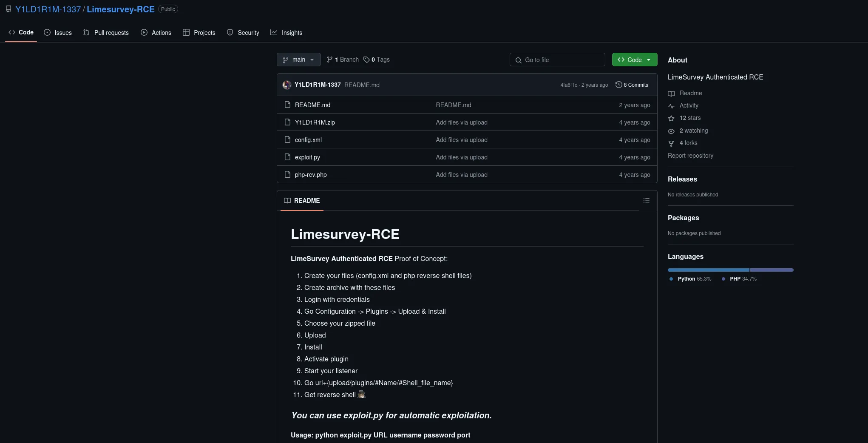Open the Y1LD1R1M-1337 owner profile link
The height and width of the screenshot is (443, 868).
[x=48, y=9]
